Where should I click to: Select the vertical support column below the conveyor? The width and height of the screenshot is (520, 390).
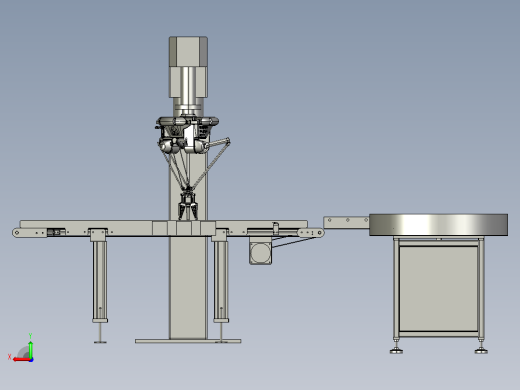click(x=188, y=288)
